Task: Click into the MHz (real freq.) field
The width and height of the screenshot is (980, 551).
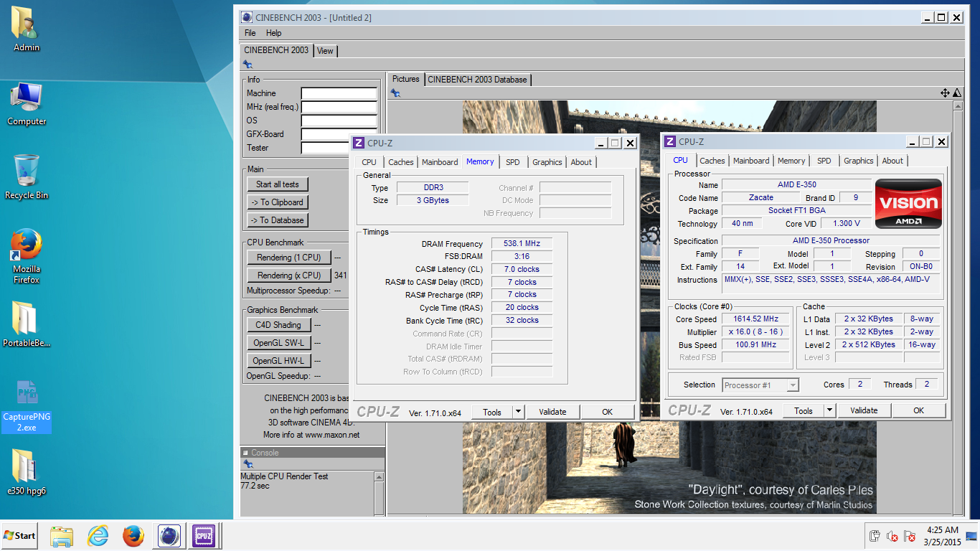Action: (339, 107)
